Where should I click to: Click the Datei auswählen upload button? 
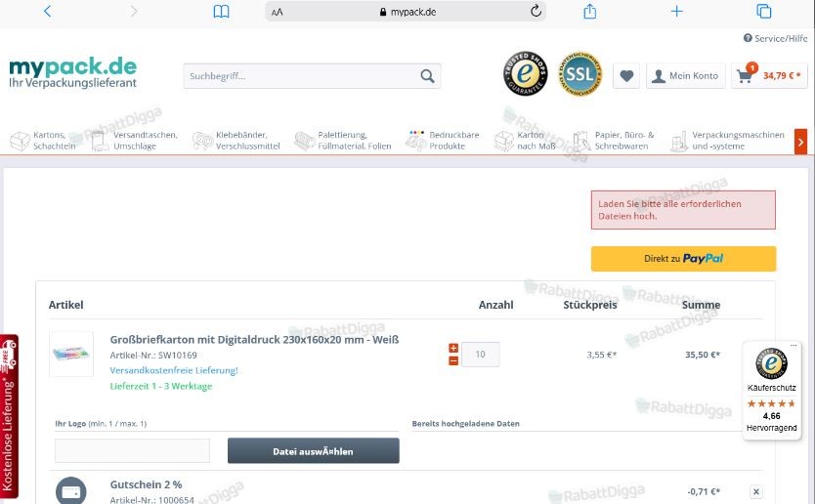click(314, 451)
